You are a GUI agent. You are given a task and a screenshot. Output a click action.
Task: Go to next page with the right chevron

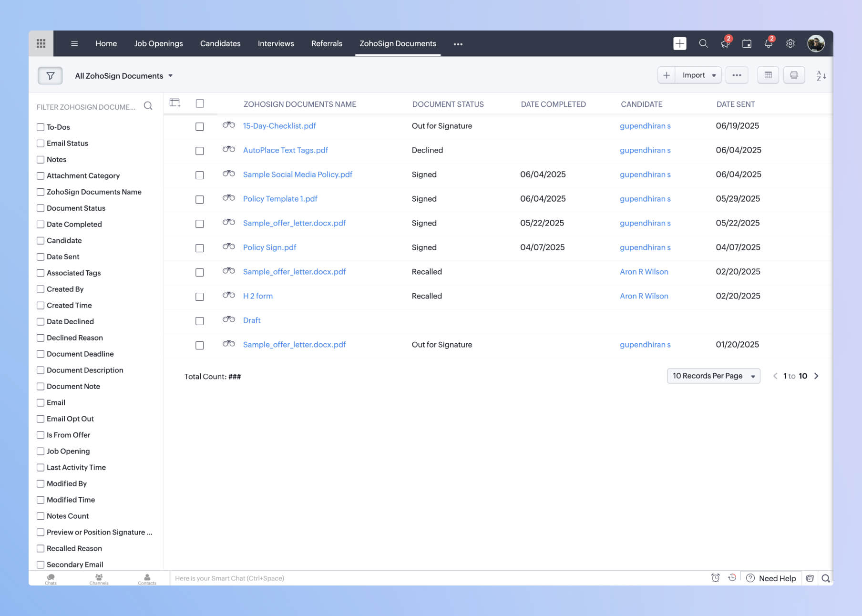pyautogui.click(x=816, y=376)
